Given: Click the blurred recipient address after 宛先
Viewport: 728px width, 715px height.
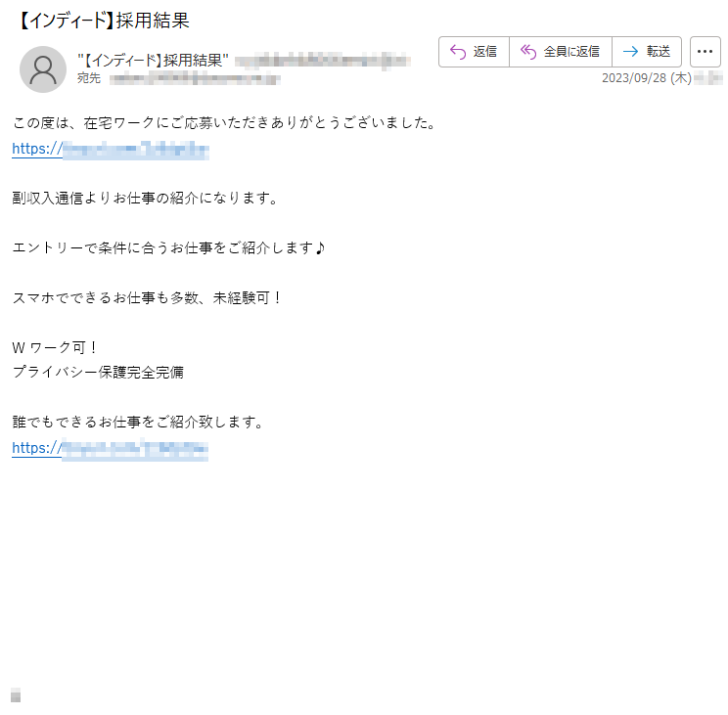Looking at the screenshot, I should [195, 79].
